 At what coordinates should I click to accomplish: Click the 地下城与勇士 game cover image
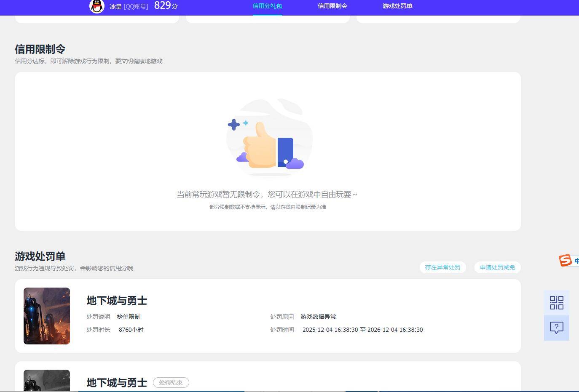[46, 316]
